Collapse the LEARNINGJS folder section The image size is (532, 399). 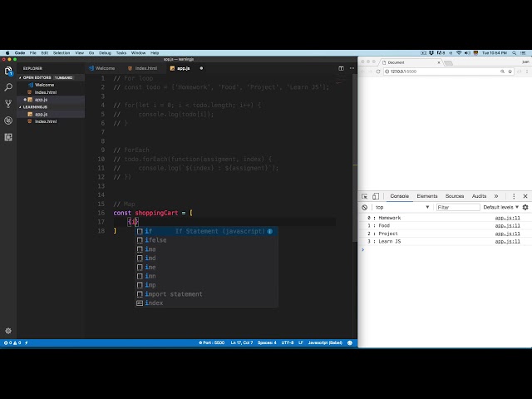point(33,107)
